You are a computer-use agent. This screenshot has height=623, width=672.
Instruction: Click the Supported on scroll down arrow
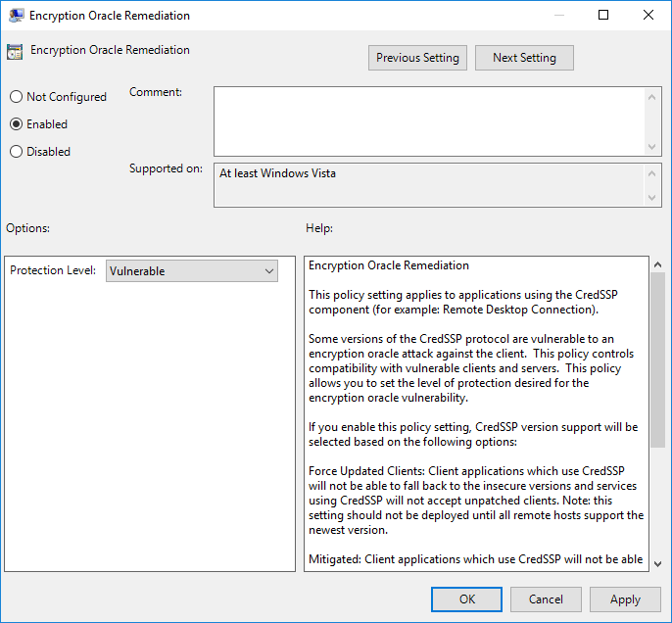click(x=653, y=198)
